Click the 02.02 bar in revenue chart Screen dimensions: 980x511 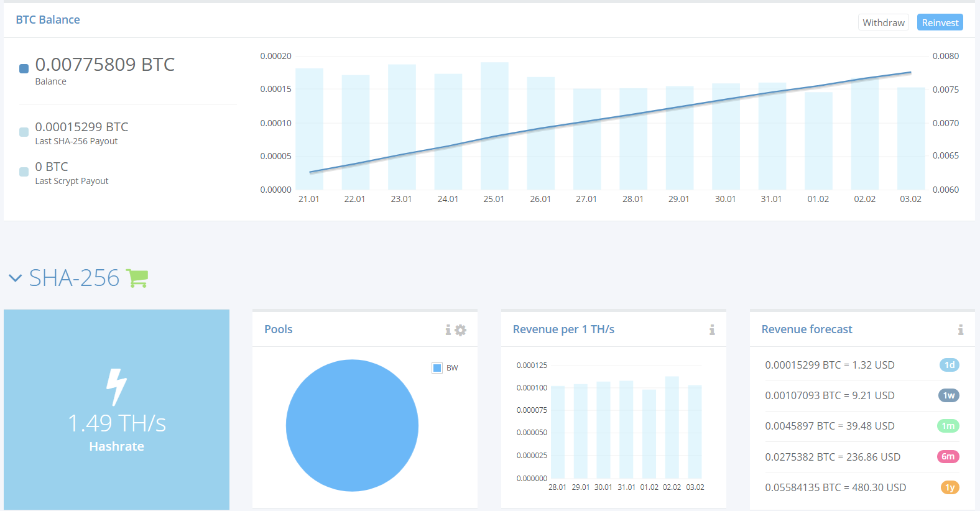click(672, 427)
